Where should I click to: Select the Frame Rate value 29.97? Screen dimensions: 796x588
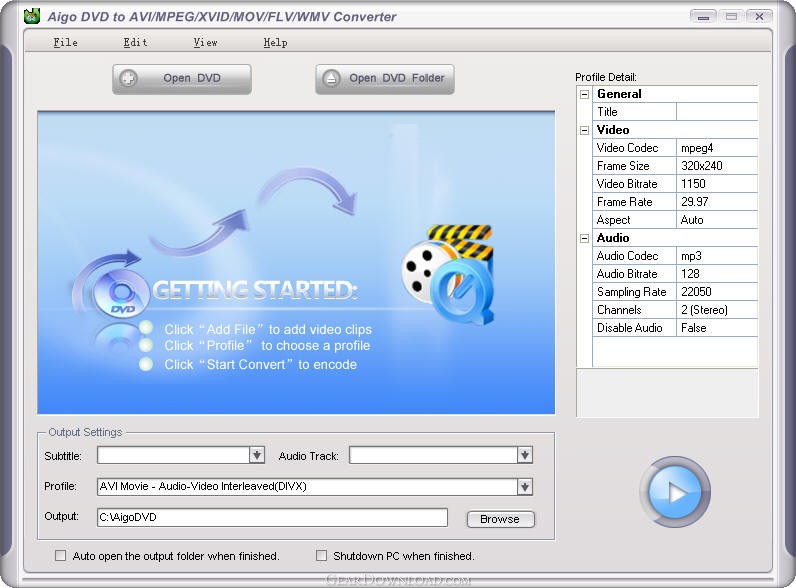[x=717, y=202]
